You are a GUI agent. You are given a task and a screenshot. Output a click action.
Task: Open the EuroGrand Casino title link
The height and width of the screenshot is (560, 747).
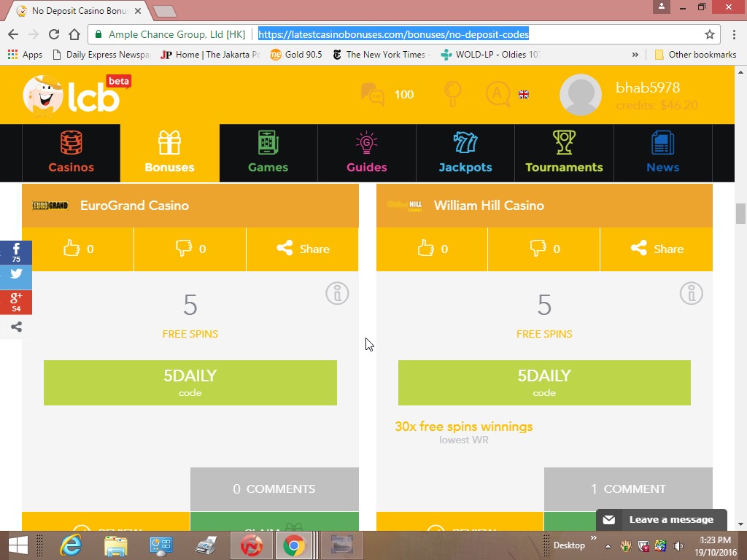coord(135,206)
